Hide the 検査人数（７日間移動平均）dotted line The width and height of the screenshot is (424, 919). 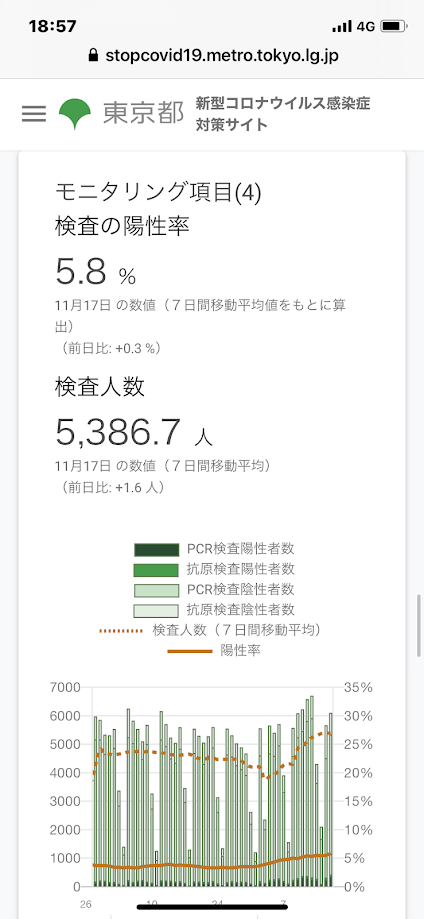pyautogui.click(x=211, y=630)
